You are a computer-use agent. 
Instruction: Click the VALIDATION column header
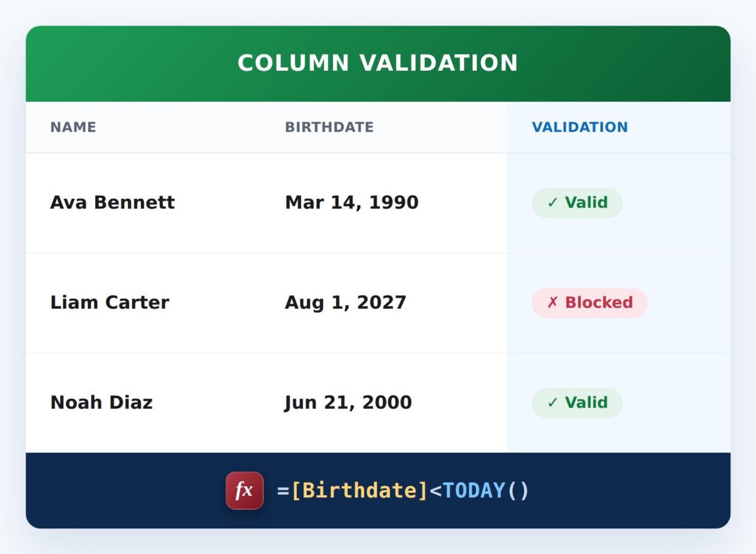click(x=580, y=127)
